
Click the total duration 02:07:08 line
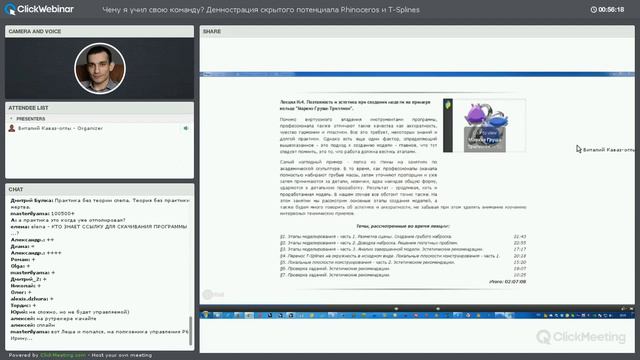click(x=507, y=282)
